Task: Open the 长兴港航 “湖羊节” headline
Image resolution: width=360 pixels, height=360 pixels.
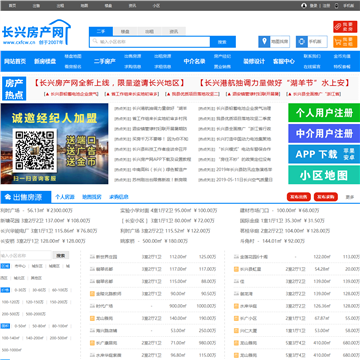Action: 275,83
